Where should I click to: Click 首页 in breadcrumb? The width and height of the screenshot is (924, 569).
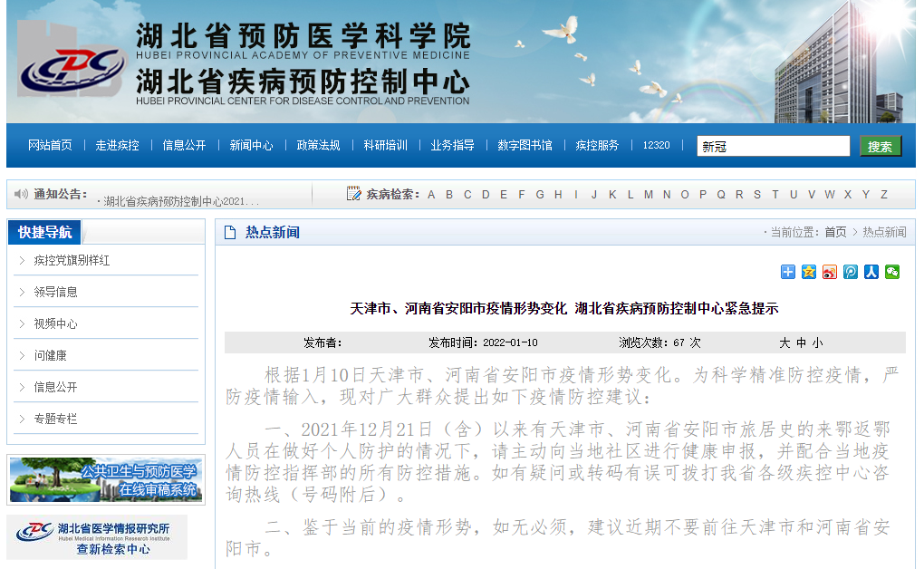835,232
